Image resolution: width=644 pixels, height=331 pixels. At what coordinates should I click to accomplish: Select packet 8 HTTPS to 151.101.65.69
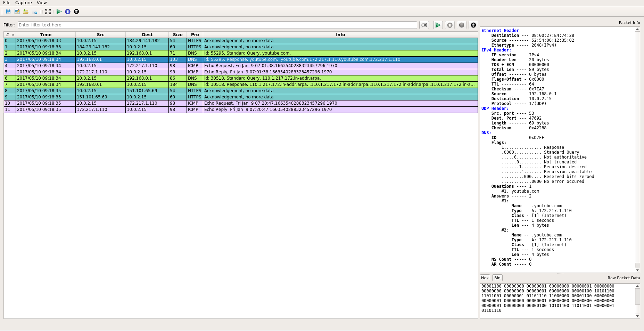(241, 91)
